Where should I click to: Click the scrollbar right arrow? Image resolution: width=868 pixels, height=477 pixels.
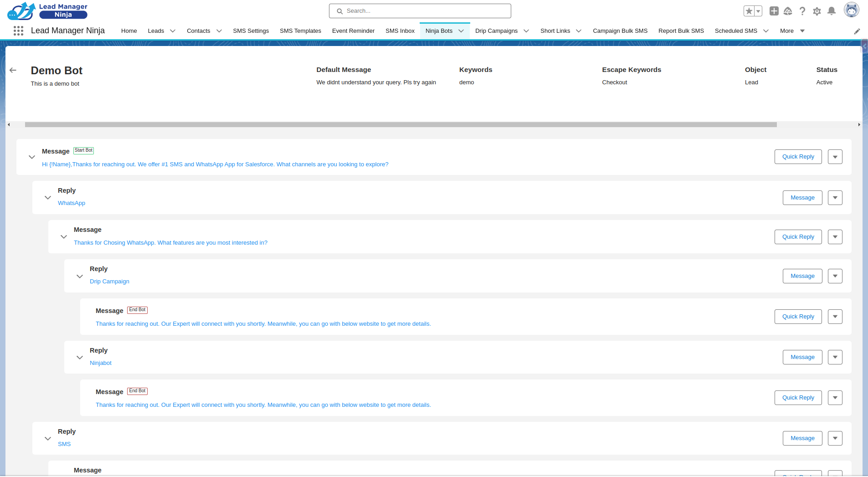pos(859,124)
